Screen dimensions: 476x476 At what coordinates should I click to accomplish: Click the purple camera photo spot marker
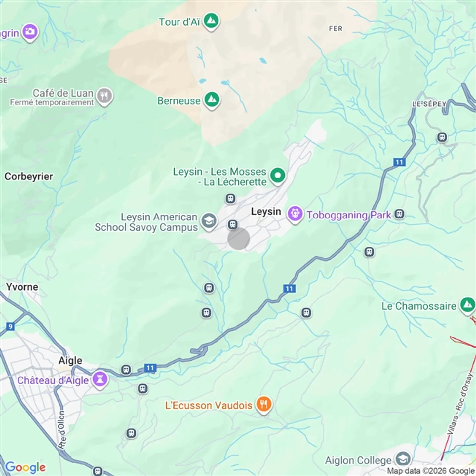30,32
